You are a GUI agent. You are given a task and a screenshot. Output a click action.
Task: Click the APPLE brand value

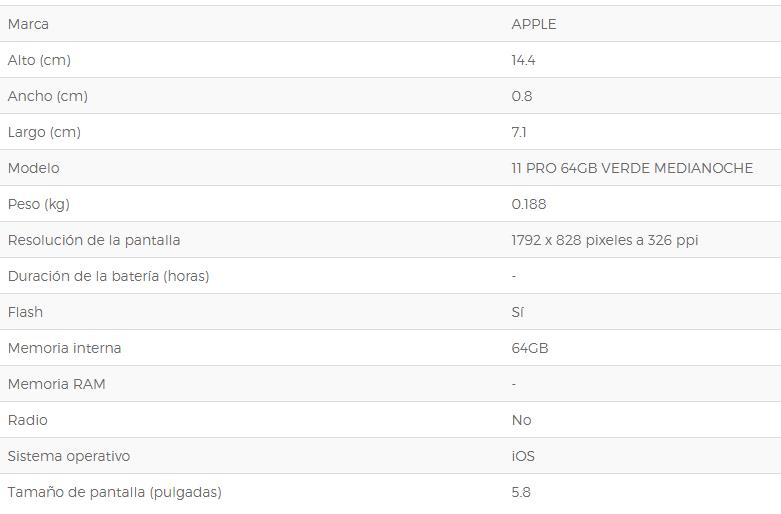coord(533,24)
